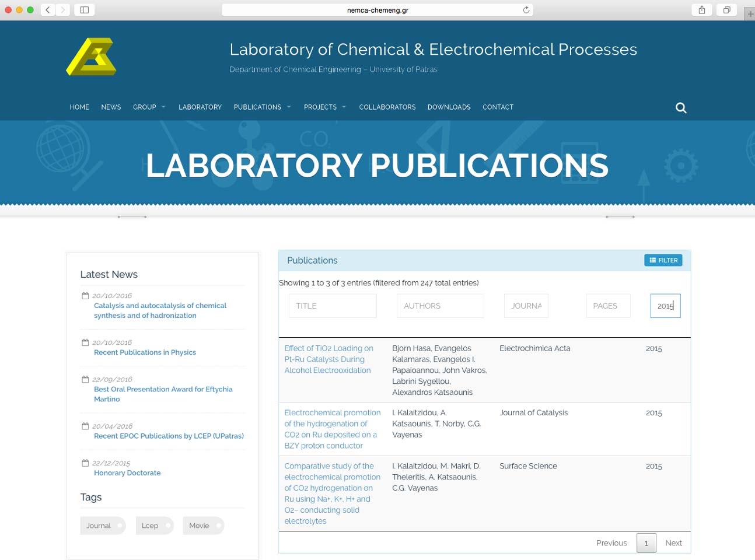This screenshot has height=560, width=755.
Task: Open new tab with plus icon
Action: coord(750,14)
